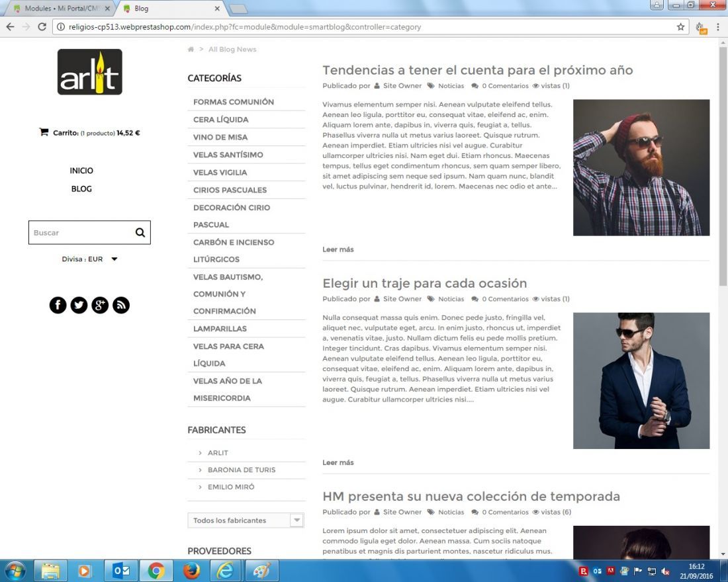Click the search magnifier icon
The width and height of the screenshot is (728, 582).
point(140,233)
